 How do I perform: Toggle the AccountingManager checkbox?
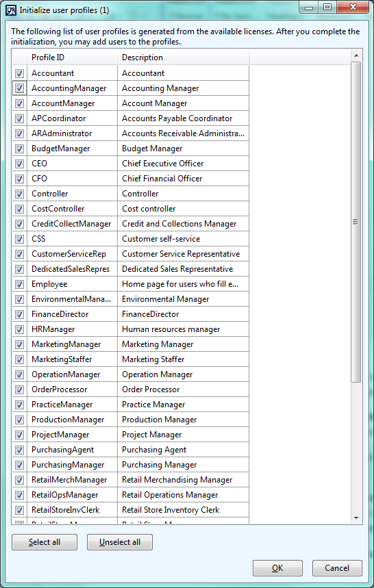pos(19,88)
